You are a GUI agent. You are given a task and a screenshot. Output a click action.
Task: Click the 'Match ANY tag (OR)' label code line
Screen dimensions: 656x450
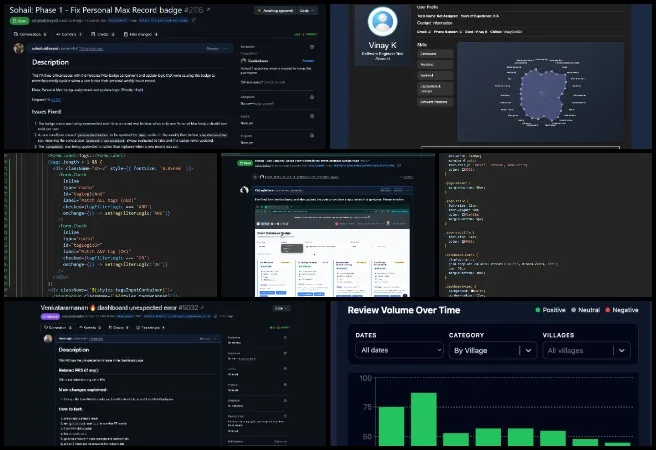click(97, 251)
